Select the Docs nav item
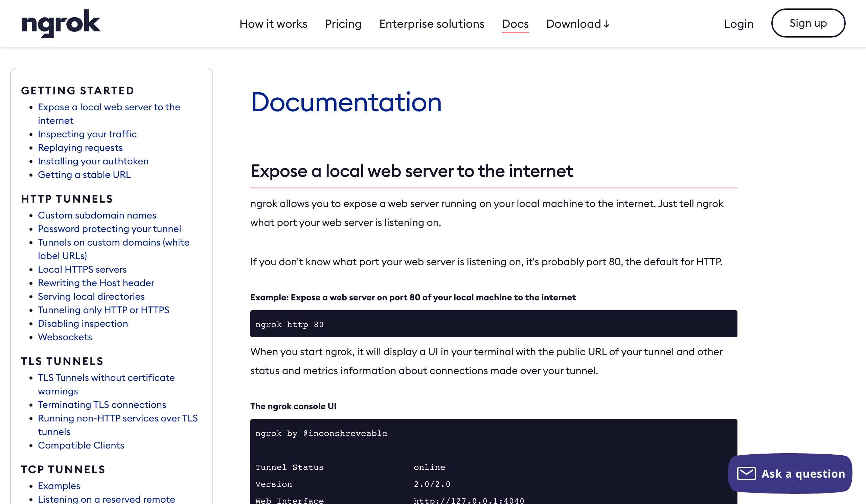Image resolution: width=866 pixels, height=504 pixels. [515, 24]
